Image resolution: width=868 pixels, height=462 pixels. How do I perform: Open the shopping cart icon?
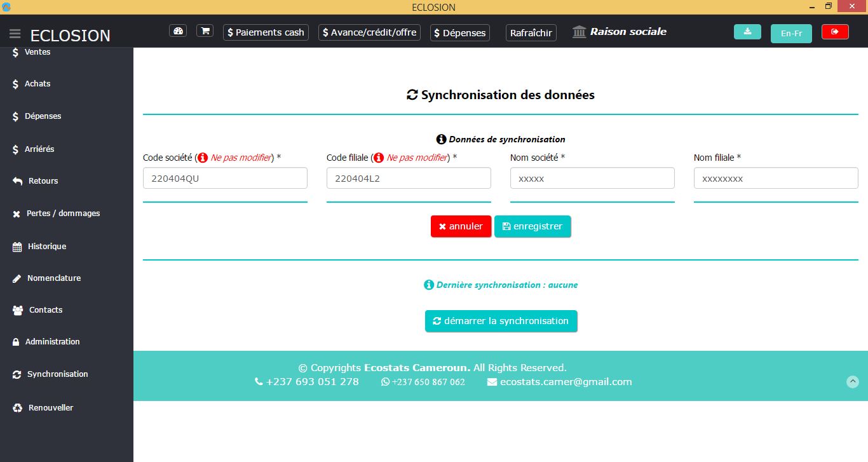click(205, 31)
